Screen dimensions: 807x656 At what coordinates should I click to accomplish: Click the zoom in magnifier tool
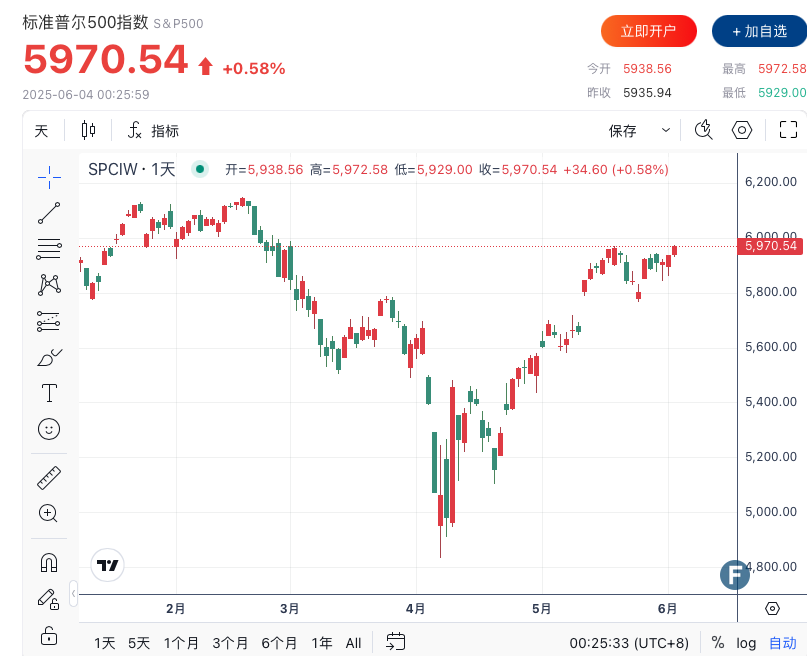click(x=49, y=513)
